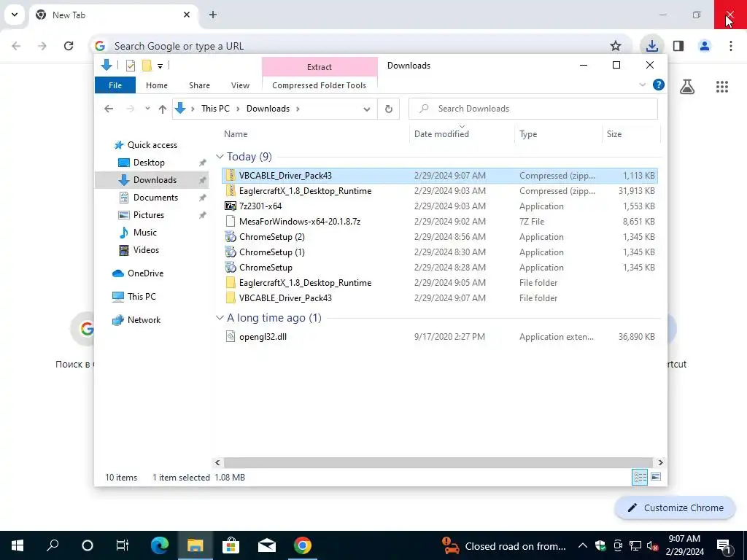Select the 7z2301-x64 application file
747x560 pixels.
[x=440, y=206]
